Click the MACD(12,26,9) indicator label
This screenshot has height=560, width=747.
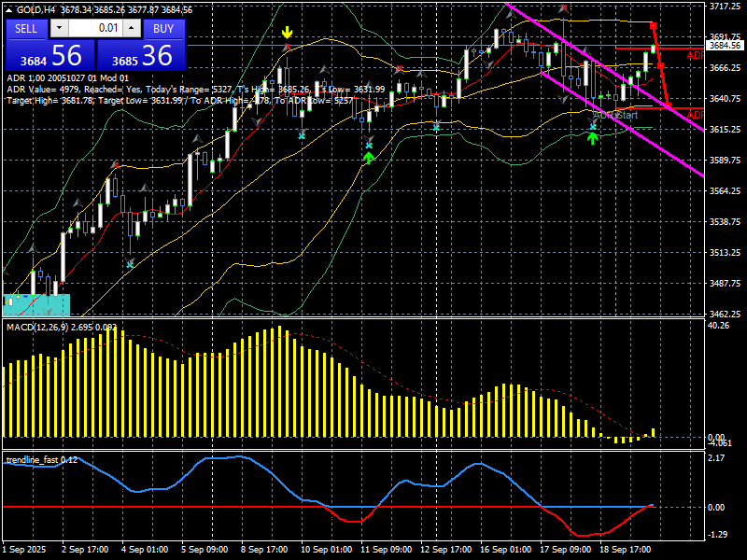[x=62, y=328]
